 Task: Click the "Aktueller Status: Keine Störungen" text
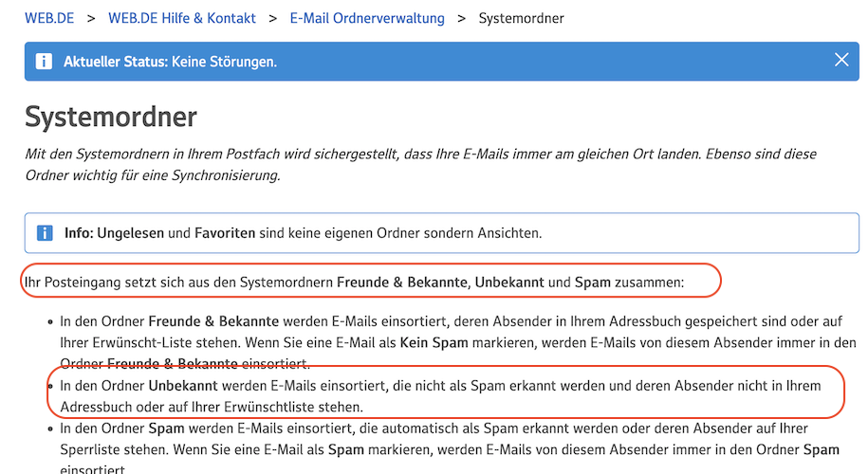(170, 62)
